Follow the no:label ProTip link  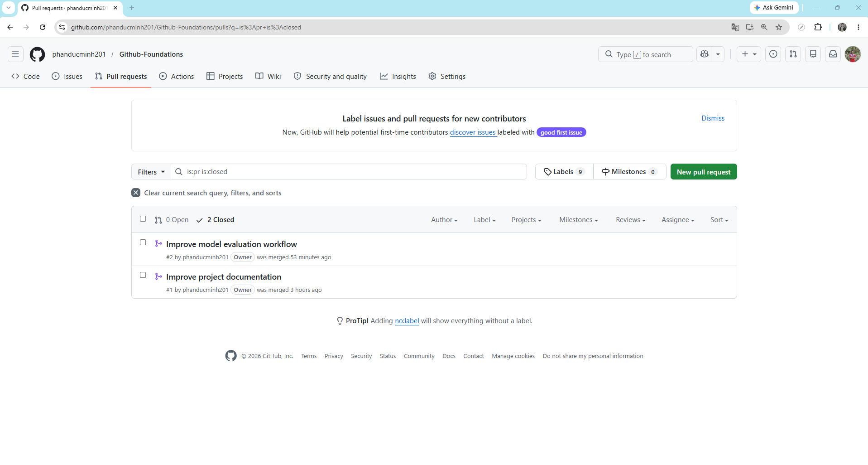click(x=407, y=321)
